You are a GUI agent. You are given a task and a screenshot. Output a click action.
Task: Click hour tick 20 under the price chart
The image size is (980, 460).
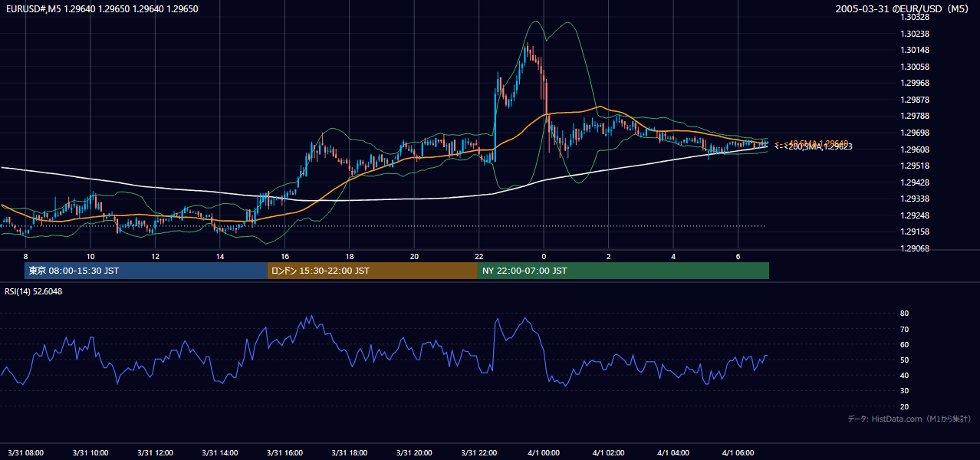click(x=414, y=256)
